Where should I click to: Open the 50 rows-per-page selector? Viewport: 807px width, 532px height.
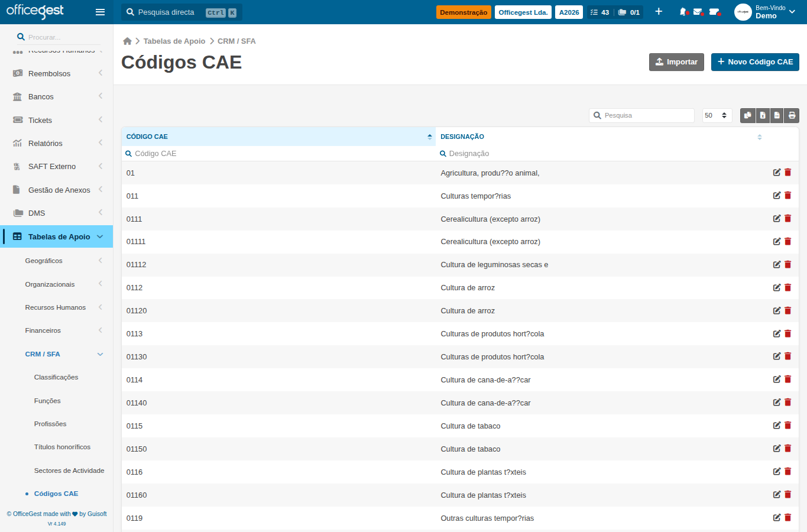(717, 115)
